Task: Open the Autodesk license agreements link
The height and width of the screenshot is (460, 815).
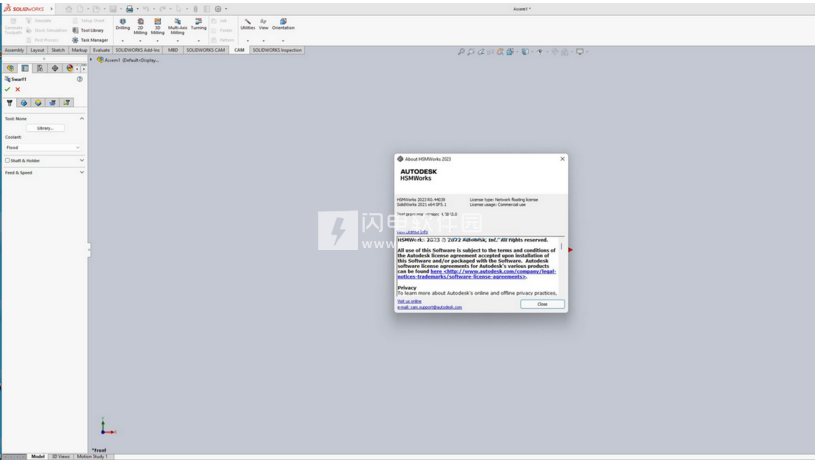Action: click(x=477, y=274)
